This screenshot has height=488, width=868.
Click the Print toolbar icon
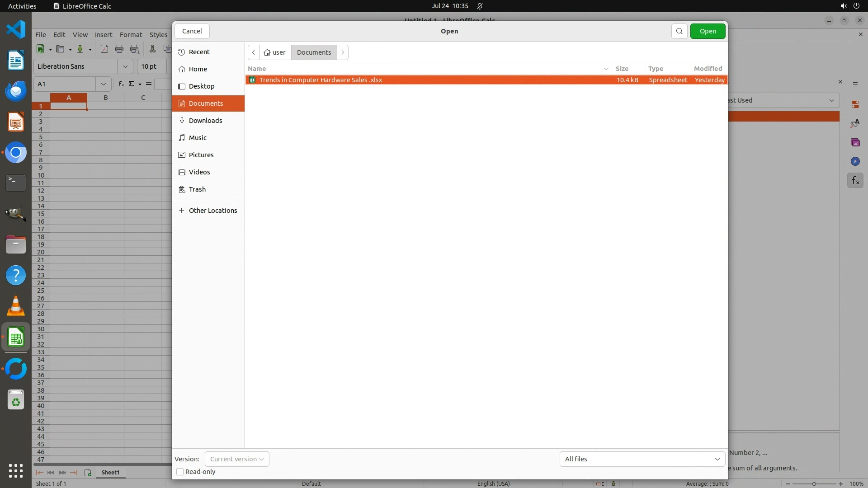pos(119,49)
